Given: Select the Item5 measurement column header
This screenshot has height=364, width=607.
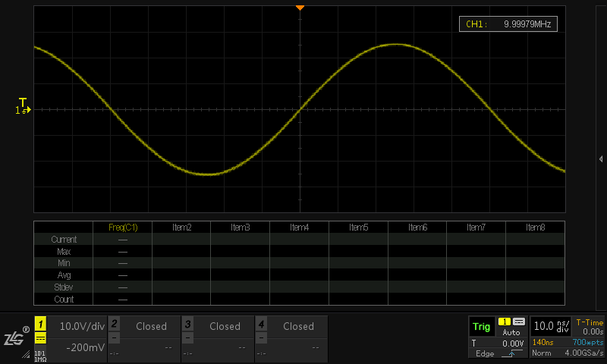Looking at the screenshot, I should pos(358,227).
